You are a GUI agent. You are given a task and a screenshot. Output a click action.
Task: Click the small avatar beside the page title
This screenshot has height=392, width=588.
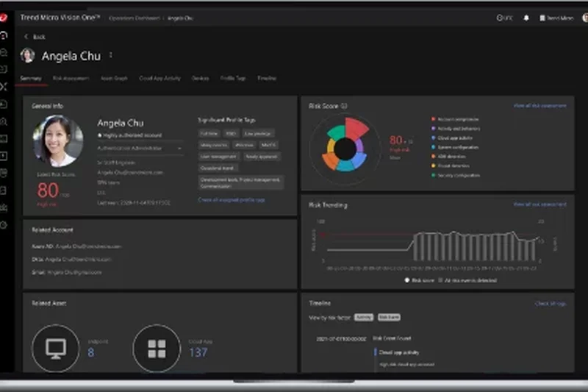(x=27, y=55)
